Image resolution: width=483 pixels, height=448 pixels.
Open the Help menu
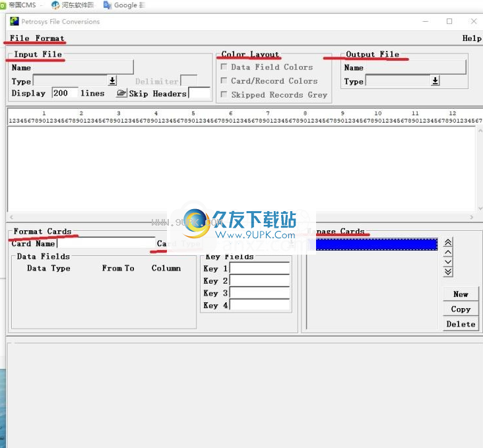click(x=472, y=38)
